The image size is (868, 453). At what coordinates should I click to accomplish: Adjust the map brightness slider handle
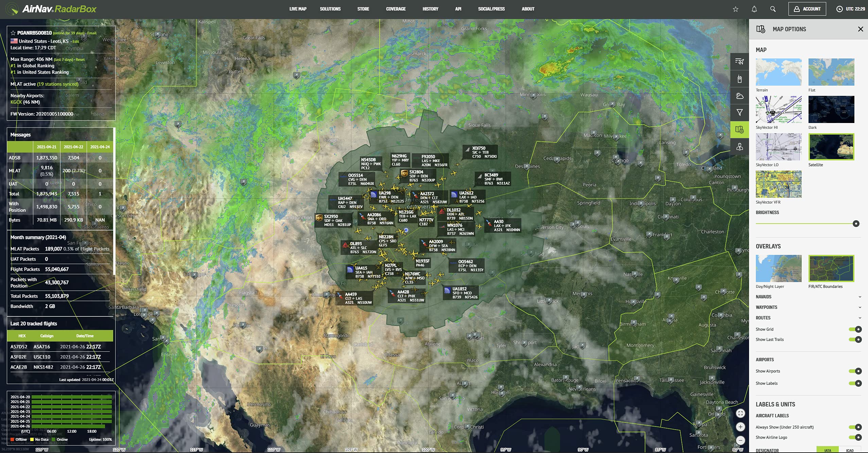[856, 224]
